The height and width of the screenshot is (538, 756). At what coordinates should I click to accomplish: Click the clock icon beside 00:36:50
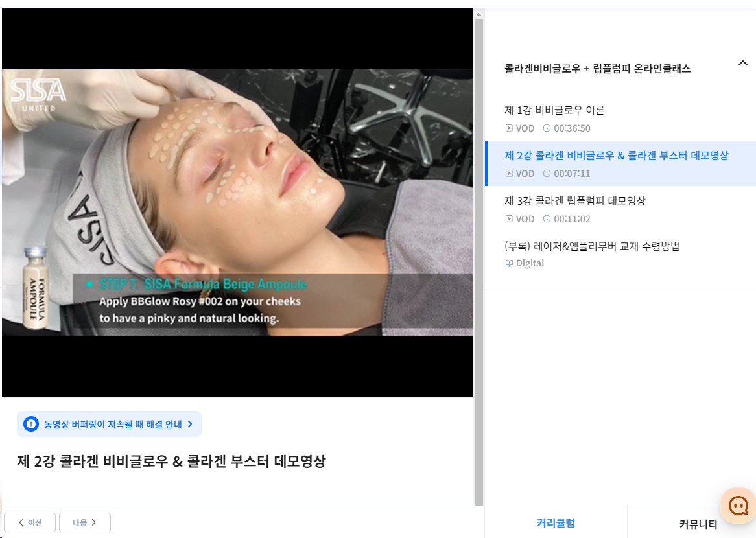[x=547, y=128]
